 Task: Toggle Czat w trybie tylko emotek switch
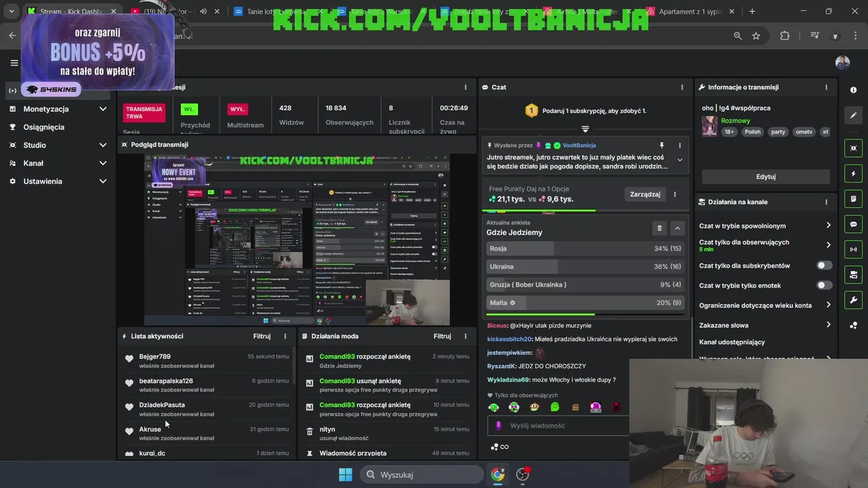(x=824, y=285)
